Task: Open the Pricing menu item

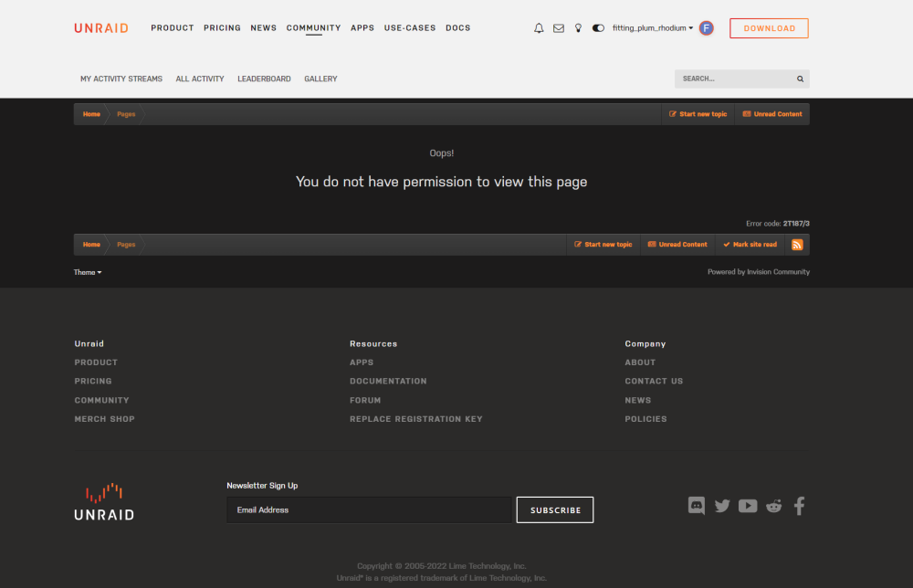Action: pos(222,28)
